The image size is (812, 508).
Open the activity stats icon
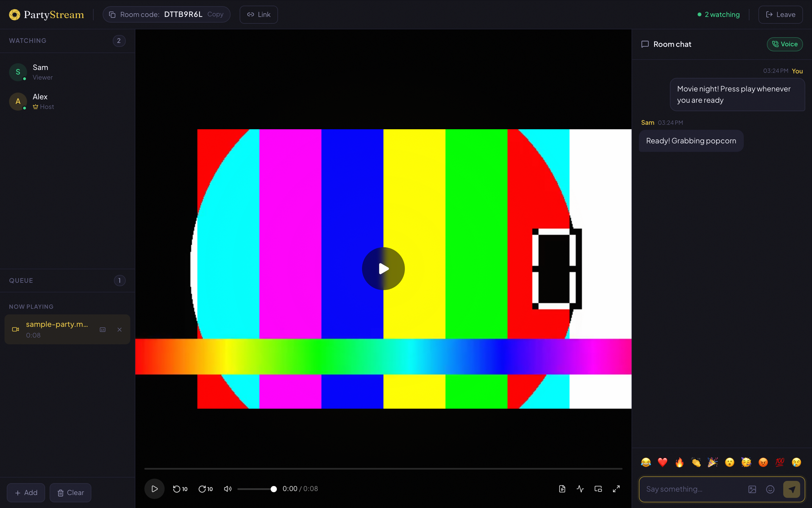point(580,489)
